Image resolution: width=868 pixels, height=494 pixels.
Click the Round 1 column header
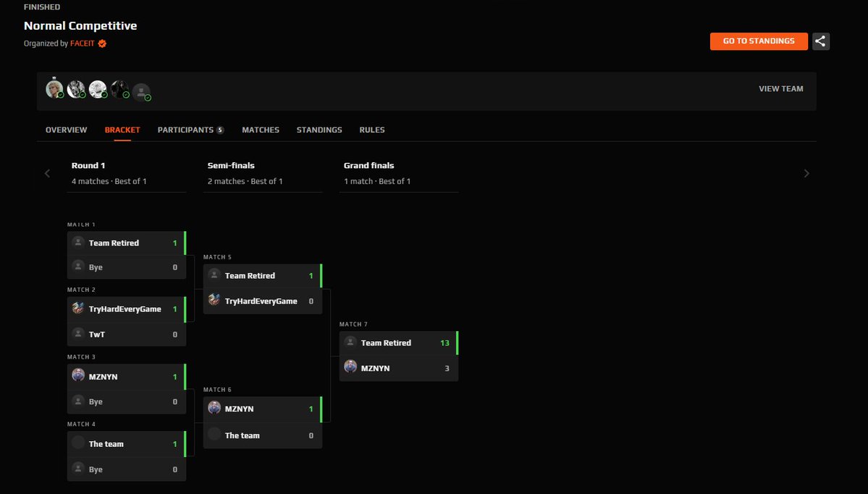(x=88, y=166)
